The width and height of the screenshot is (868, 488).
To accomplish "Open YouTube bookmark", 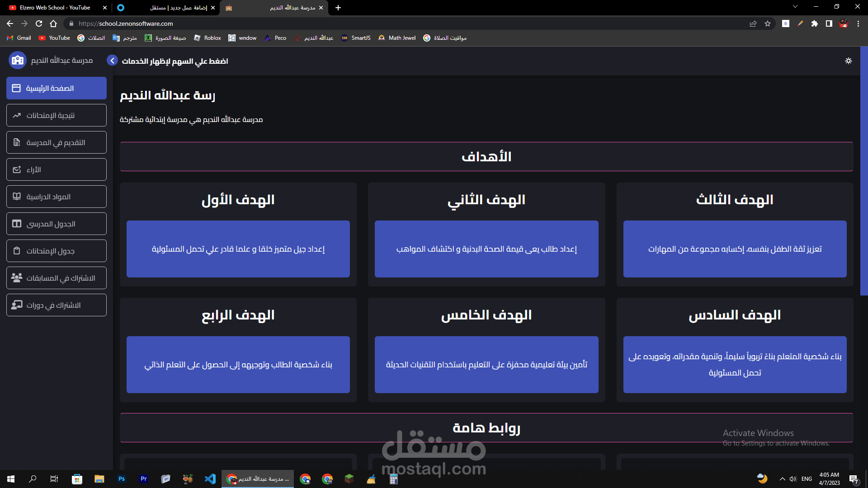I will tap(54, 38).
